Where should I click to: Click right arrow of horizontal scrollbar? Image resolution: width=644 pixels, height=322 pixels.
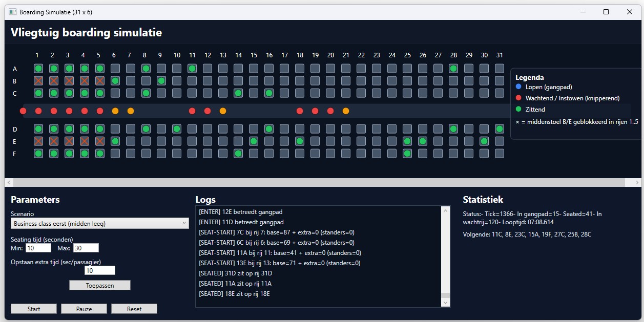tap(637, 182)
